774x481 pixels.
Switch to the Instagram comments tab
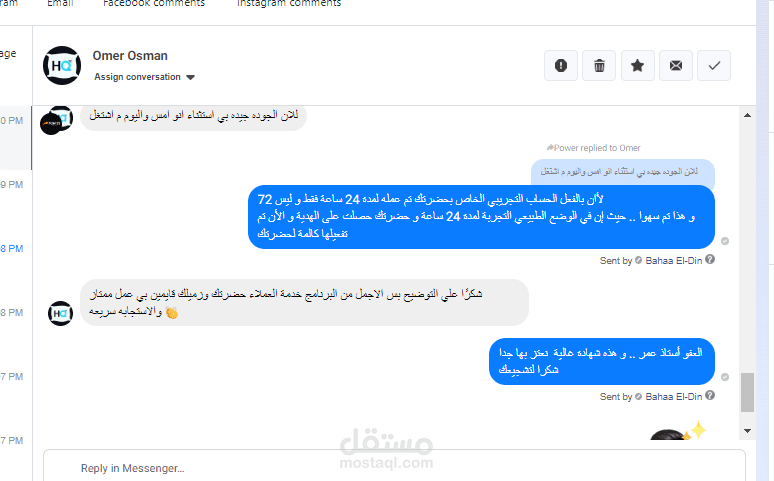click(x=289, y=3)
